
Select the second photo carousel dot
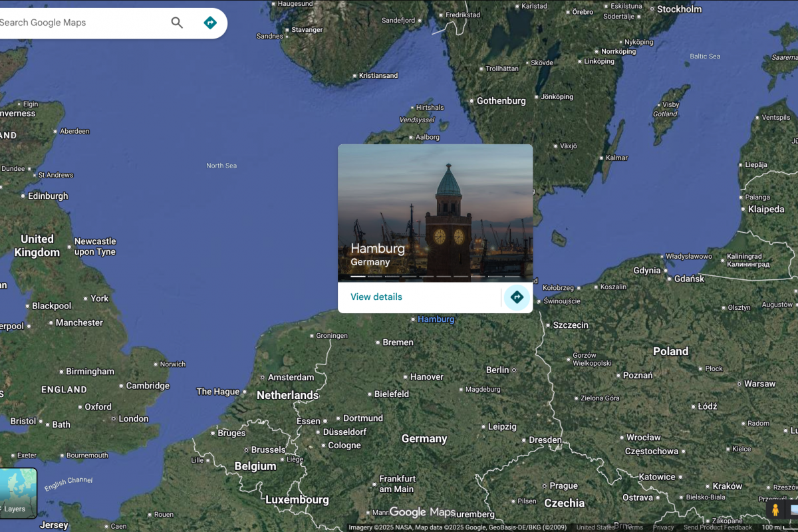point(374,276)
